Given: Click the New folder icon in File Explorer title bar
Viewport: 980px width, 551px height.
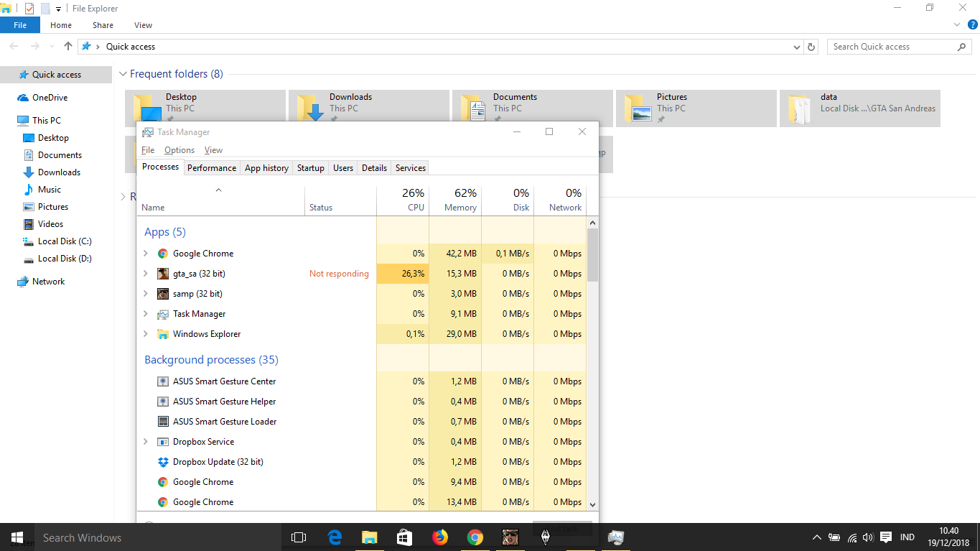Looking at the screenshot, I should coord(45,9).
